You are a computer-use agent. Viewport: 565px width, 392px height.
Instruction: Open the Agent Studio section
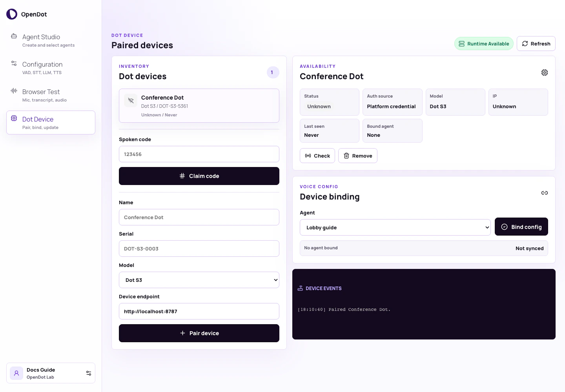point(51,40)
